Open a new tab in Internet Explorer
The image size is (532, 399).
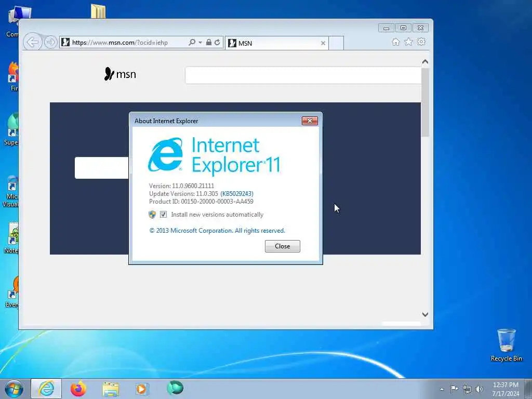pos(336,43)
